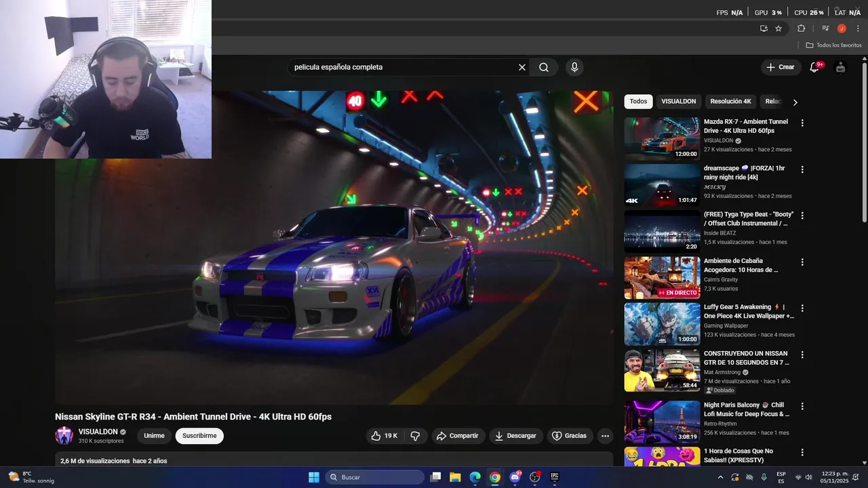Open options menu for Mazda RX-7 video
This screenshot has width=868, height=488.
(x=802, y=123)
